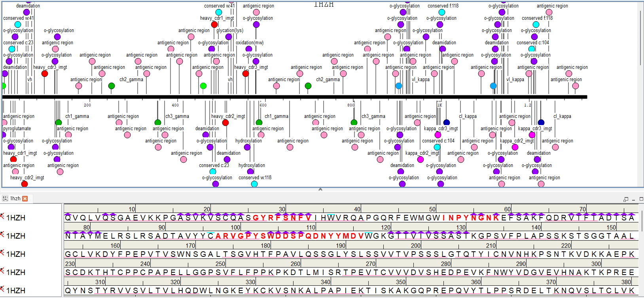Click the icon beside the 1HZH row starting QYNSTY
Viewport: 644px width, 298px height.
click(x=2, y=289)
